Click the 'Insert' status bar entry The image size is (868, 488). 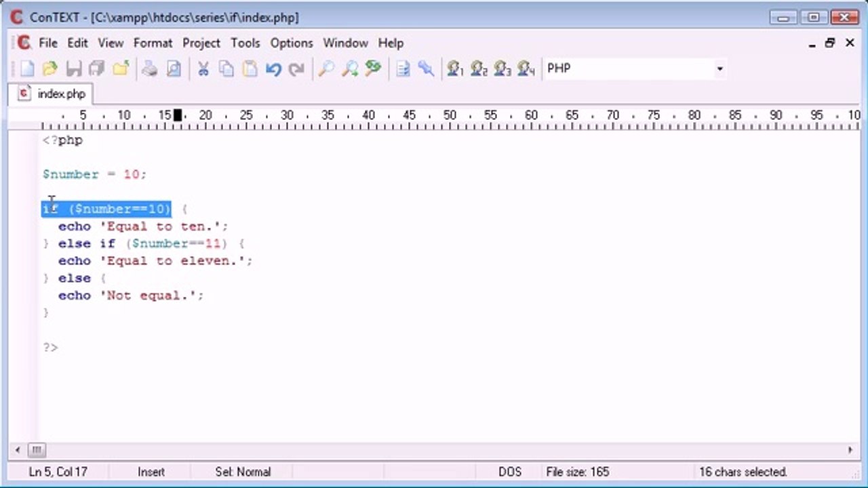tap(151, 472)
